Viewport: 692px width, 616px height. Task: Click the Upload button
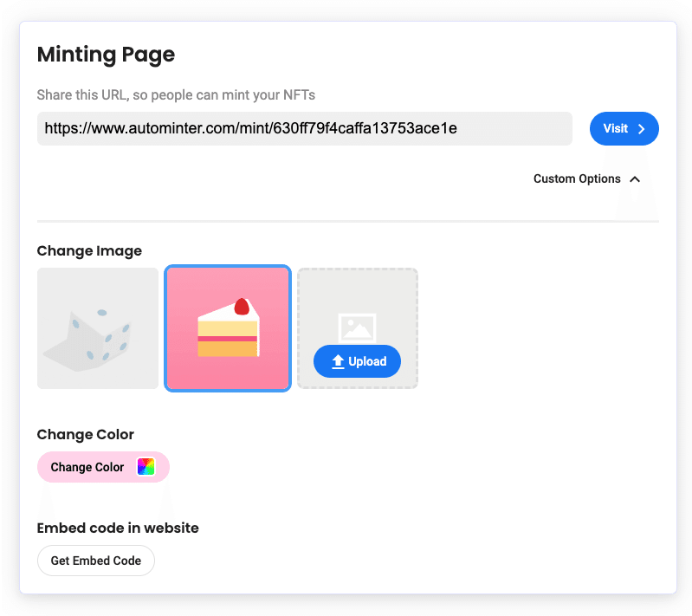357,361
